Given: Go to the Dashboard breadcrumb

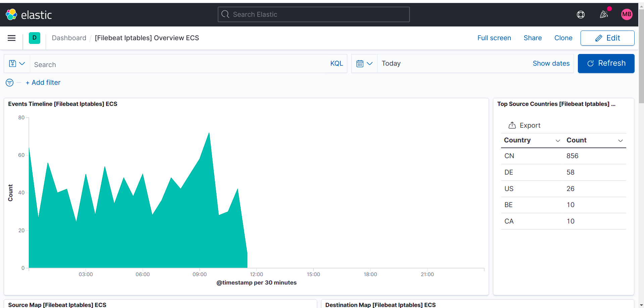Looking at the screenshot, I should tap(69, 38).
